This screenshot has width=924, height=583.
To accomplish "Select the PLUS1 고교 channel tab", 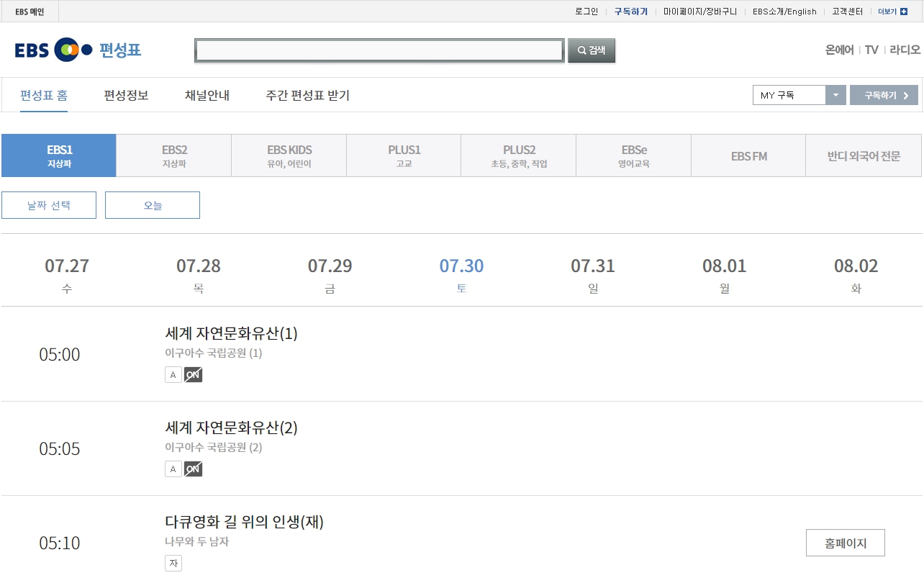I will 404,155.
